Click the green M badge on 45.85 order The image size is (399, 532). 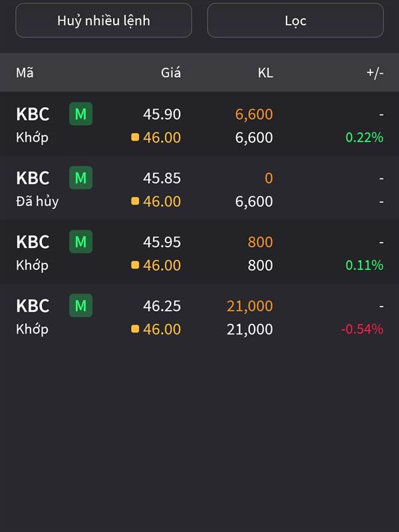(80, 178)
